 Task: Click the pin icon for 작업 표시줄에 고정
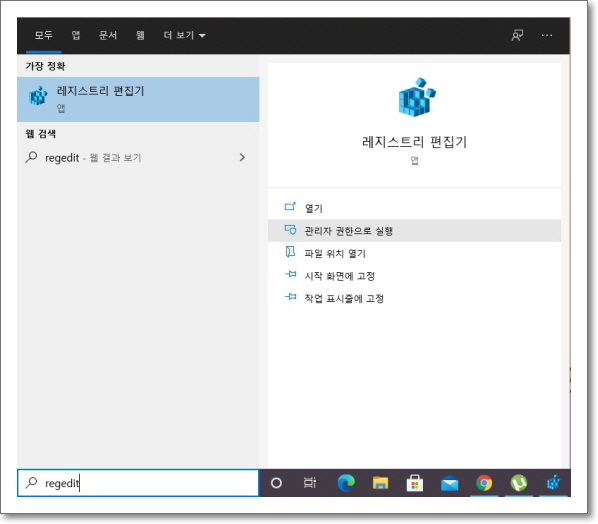[291, 297]
